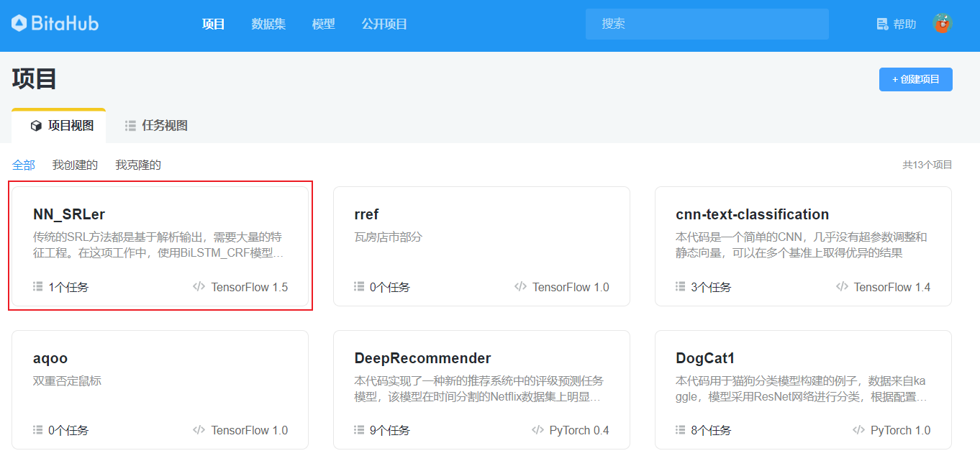Viewport: 980px width, 461px height.
Task: Click the 共13个项目 count text
Action: click(927, 165)
